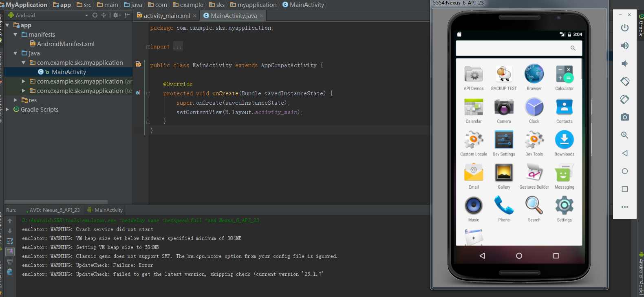Launch BACKUP TEST app

click(504, 77)
